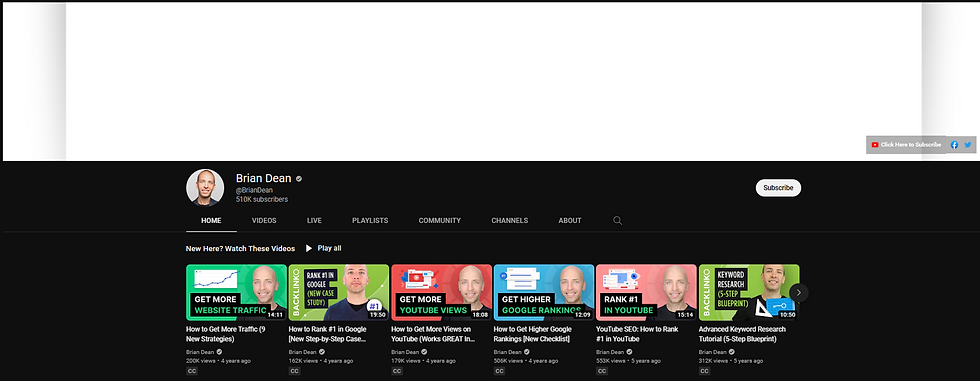Viewport: 980px width, 381px height.
Task: Click CC badge under Get More Views video
Action: pos(397,371)
